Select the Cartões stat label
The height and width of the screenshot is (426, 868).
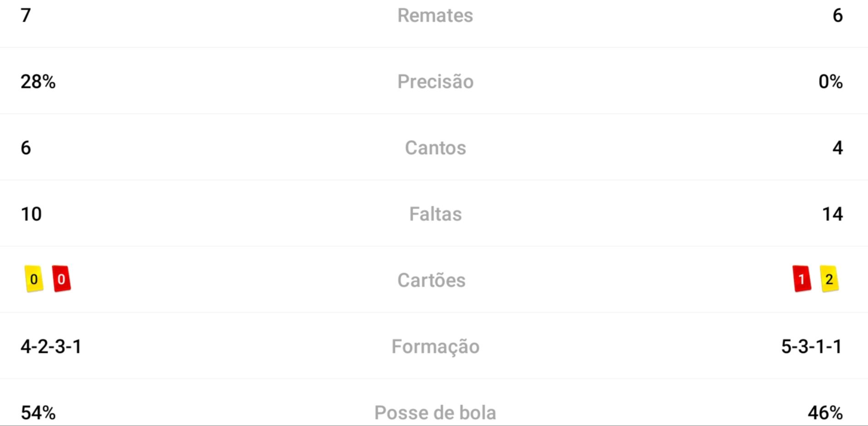[x=431, y=280]
